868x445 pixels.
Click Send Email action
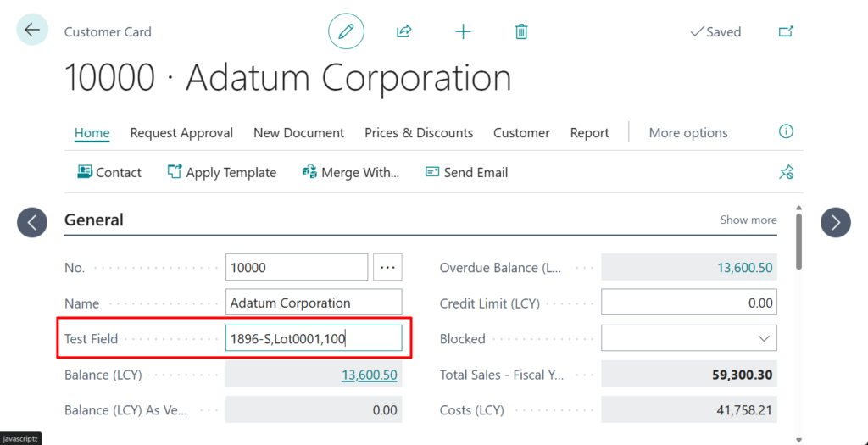coord(466,172)
